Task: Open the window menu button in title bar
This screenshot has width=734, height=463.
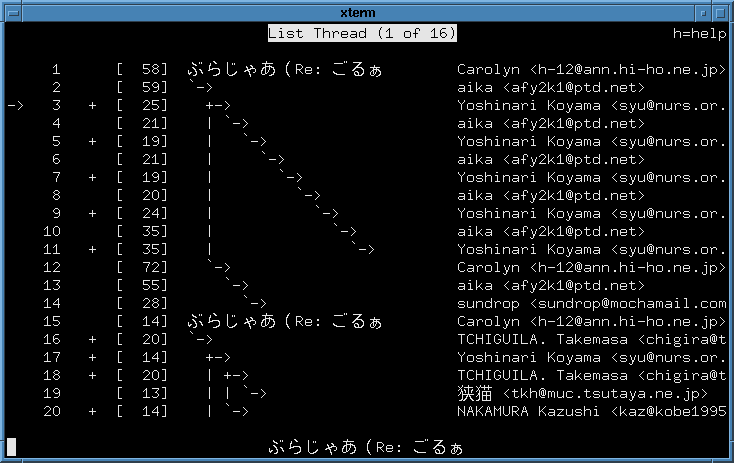Action: click(11, 11)
